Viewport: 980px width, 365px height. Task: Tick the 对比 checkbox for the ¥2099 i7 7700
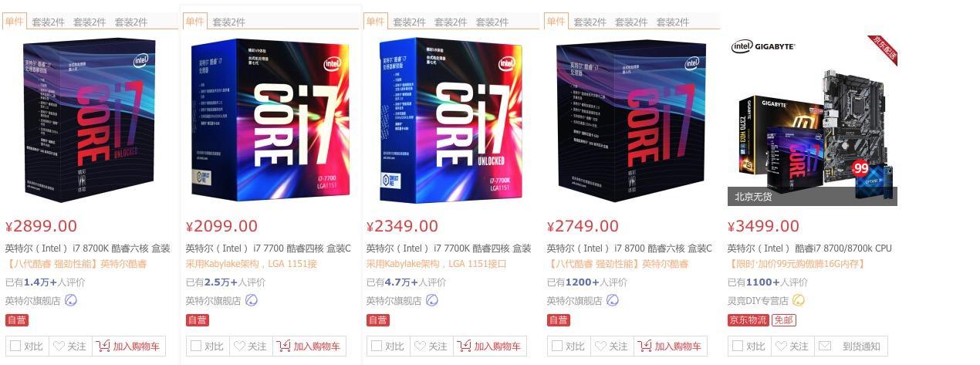[196, 346]
